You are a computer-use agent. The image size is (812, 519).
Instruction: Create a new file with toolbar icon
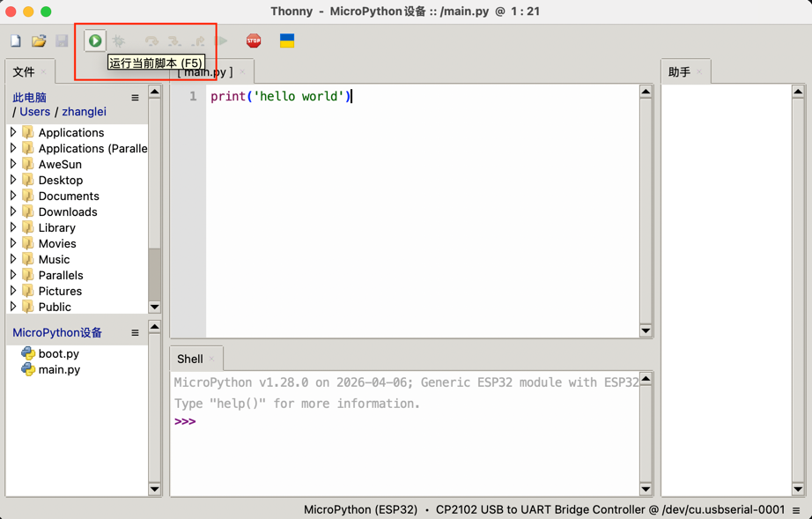(x=16, y=41)
